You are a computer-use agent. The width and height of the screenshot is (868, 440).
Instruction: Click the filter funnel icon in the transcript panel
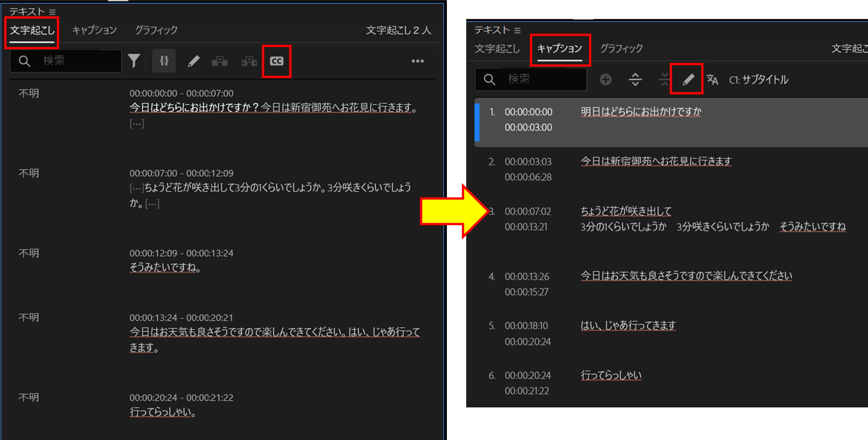(134, 61)
